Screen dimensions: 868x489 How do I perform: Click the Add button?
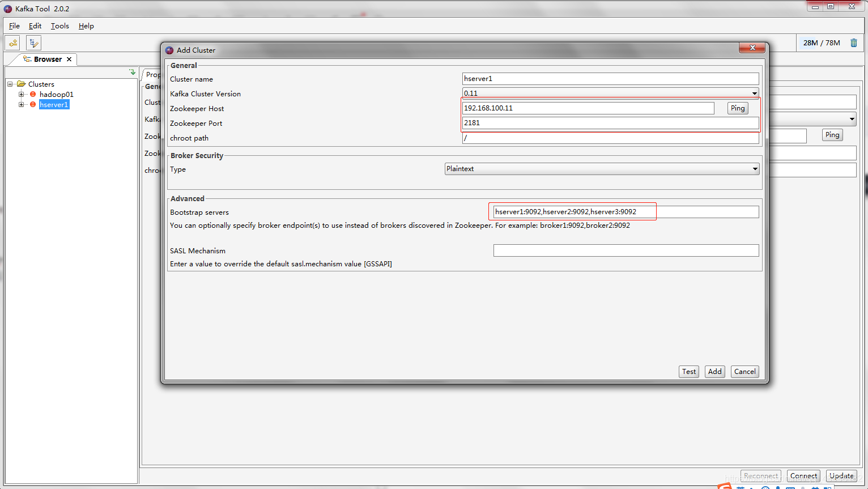coord(715,372)
